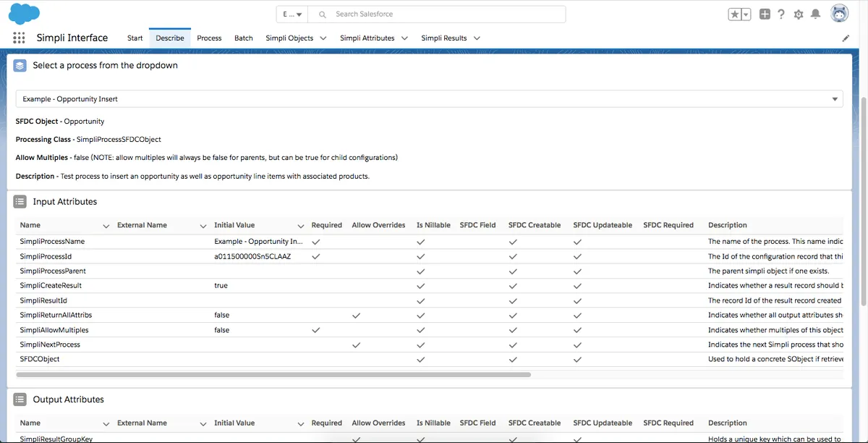Select the SimpliResultGroupKey output row name
The image size is (868, 443).
click(x=56, y=439)
